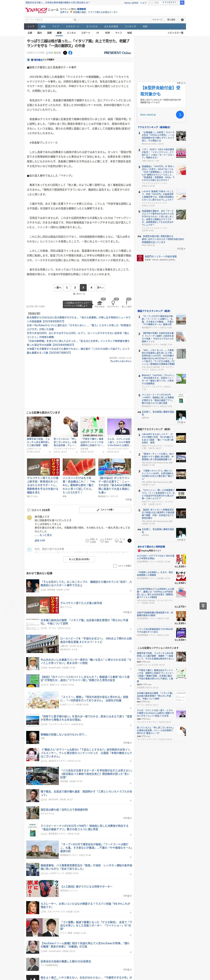This screenshot has height=980, width=210.
Task: Select page 4 of the article
Action: (91, 288)
